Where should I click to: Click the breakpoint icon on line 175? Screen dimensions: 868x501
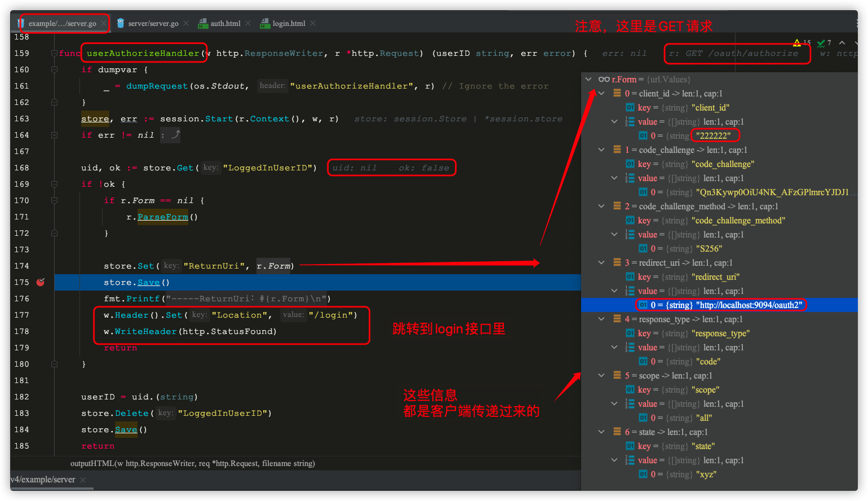tap(41, 282)
